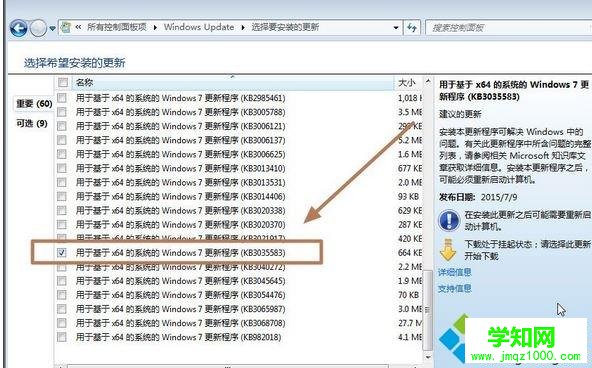The image size is (592, 368).
Task: Expand the arrow after 所有控制面板项 breadcrumb
Action: 155,28
